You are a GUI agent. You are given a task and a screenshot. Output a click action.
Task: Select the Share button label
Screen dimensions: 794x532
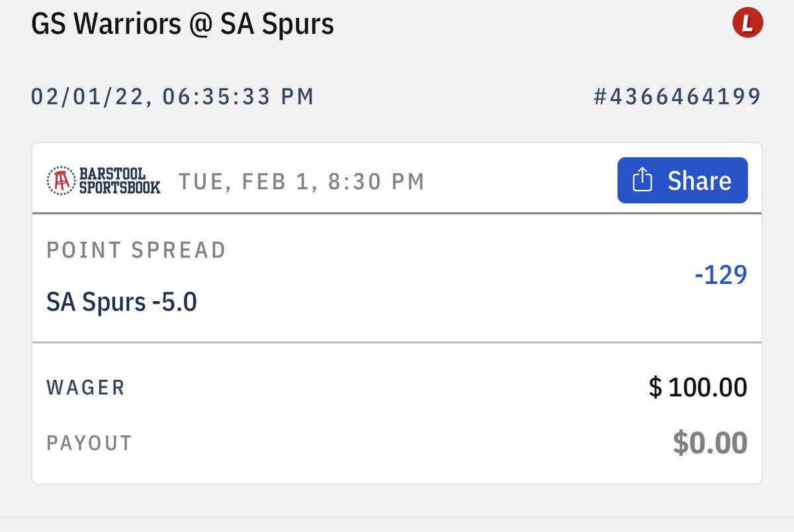699,181
